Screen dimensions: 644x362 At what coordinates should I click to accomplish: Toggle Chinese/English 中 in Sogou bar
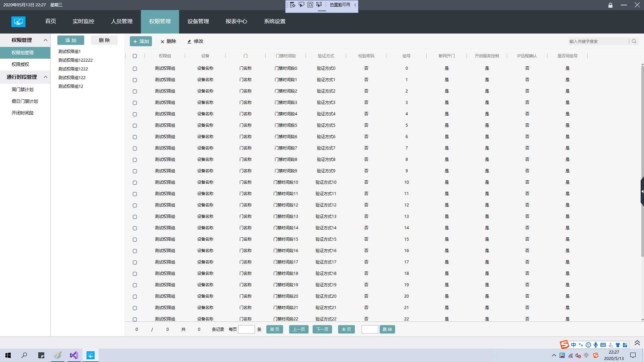pyautogui.click(x=574, y=345)
